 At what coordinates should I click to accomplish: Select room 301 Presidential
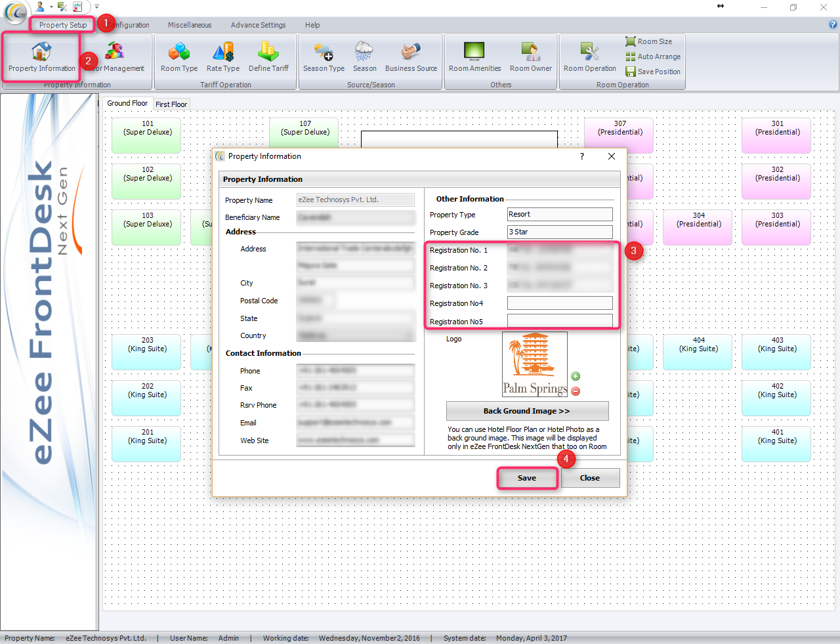coord(776,135)
